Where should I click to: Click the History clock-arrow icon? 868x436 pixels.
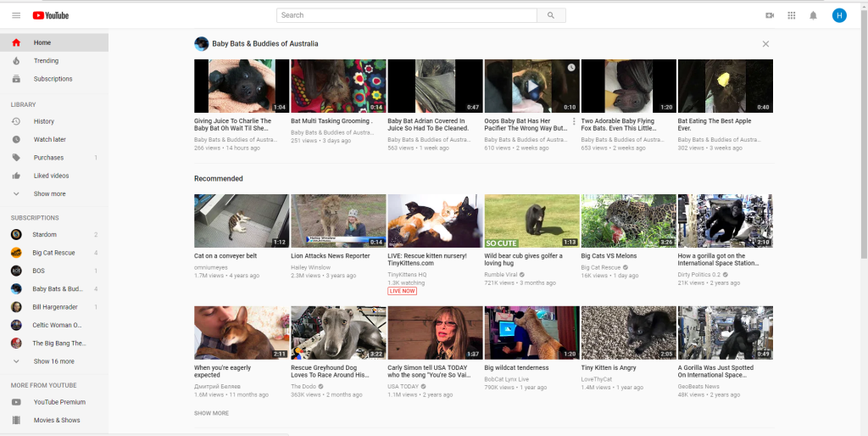click(x=16, y=121)
